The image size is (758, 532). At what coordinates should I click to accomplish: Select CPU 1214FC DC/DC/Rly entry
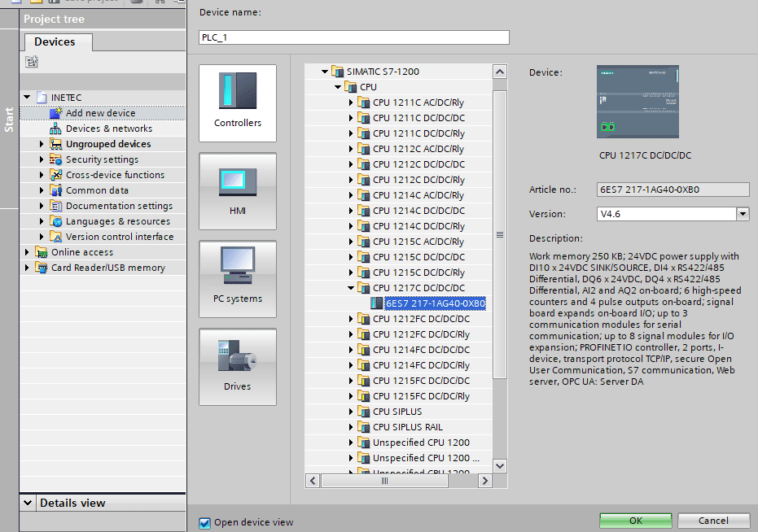tap(421, 365)
